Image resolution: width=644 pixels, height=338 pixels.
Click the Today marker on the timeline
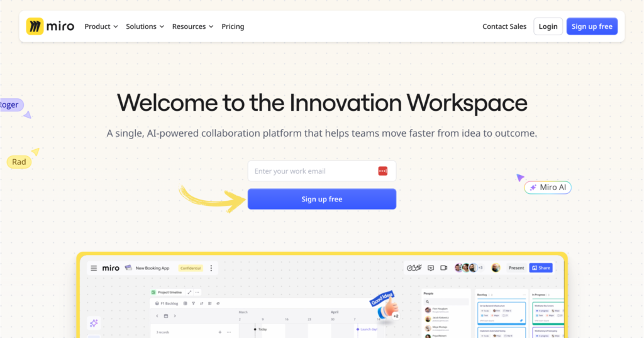point(260,329)
